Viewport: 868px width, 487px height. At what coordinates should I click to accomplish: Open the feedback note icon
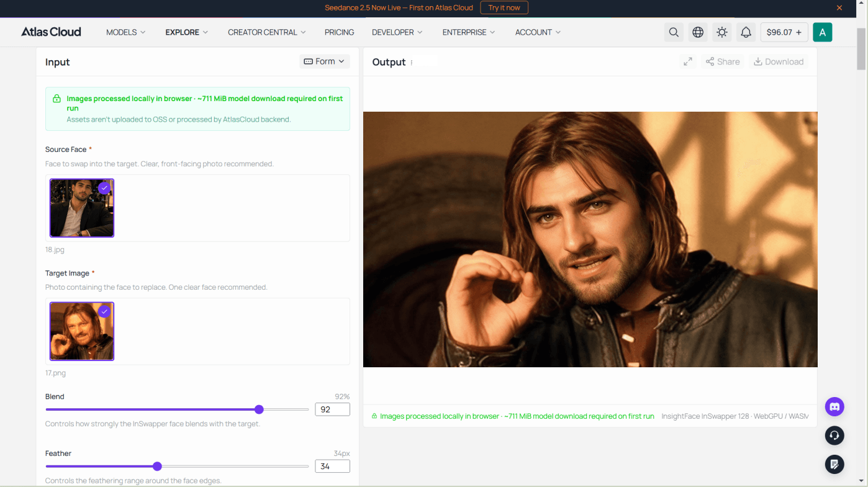point(834,464)
